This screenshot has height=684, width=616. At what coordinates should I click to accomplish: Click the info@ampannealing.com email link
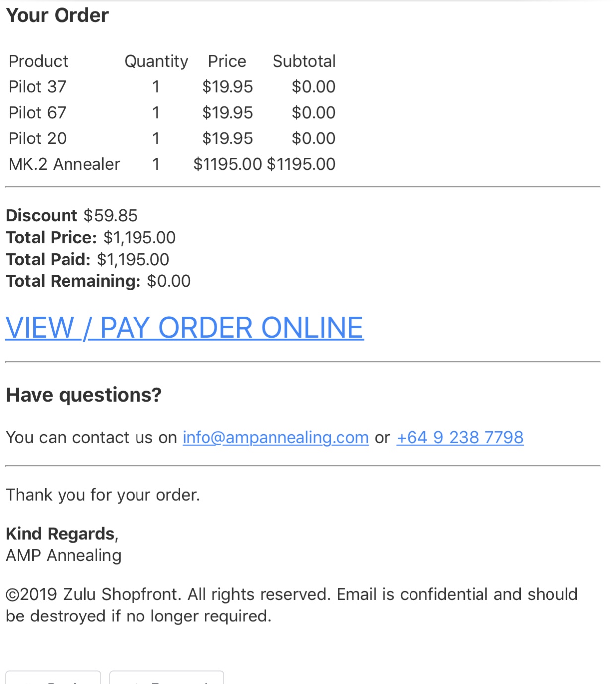pos(275,437)
